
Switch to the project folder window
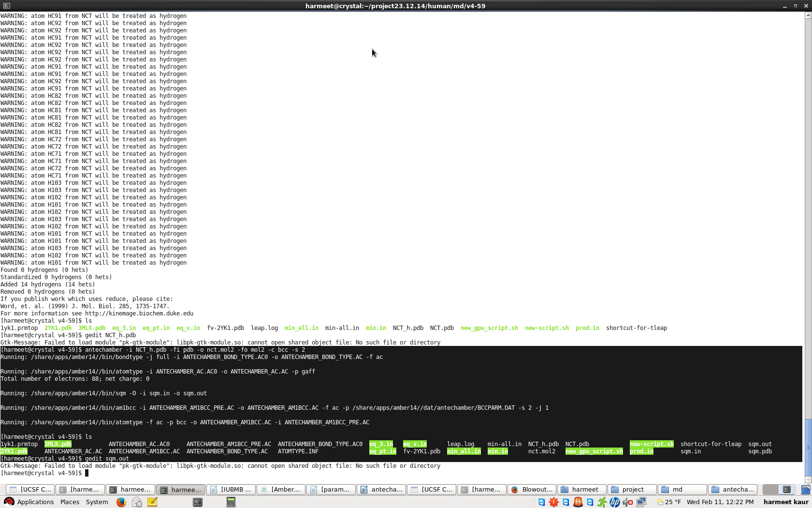point(632,490)
